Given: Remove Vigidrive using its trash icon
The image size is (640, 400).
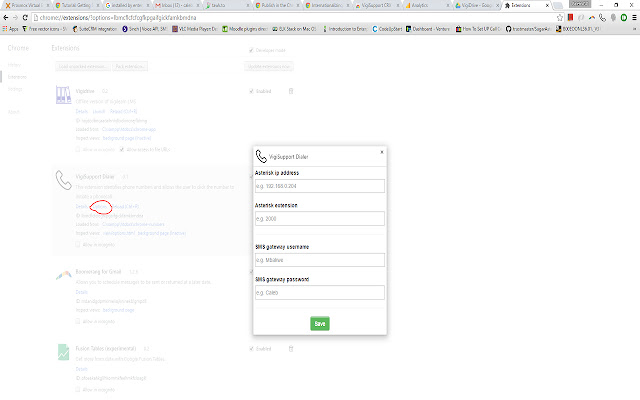Looking at the screenshot, I should 291,91.
